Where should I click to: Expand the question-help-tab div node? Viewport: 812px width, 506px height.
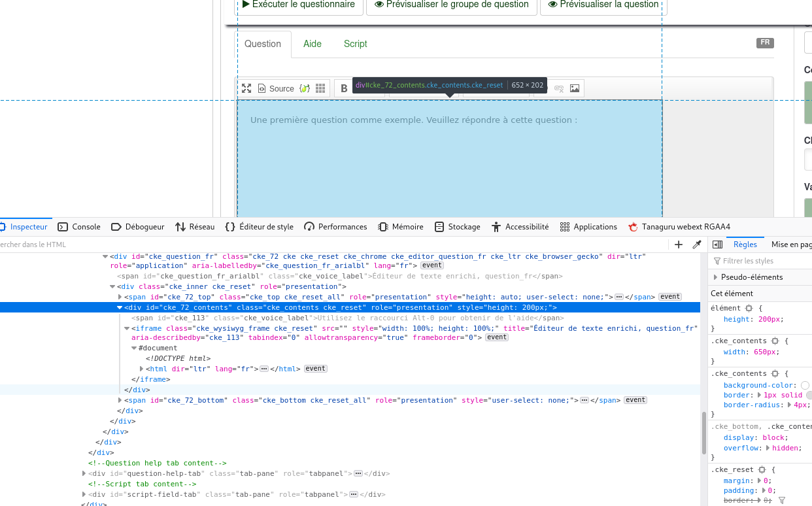[84, 473]
